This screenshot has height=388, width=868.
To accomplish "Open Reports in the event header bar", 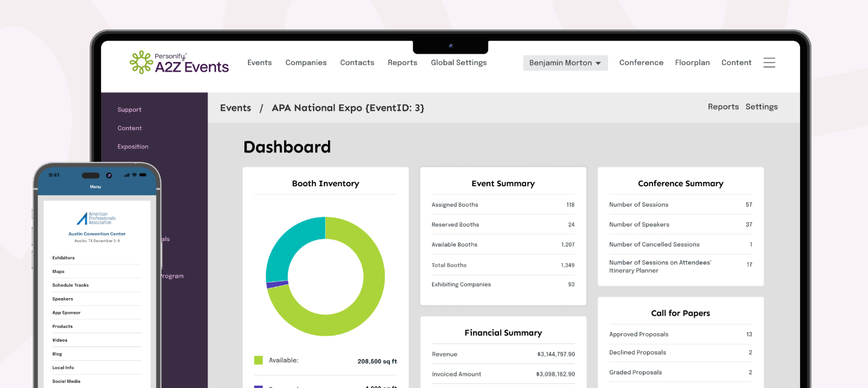I will [x=723, y=107].
